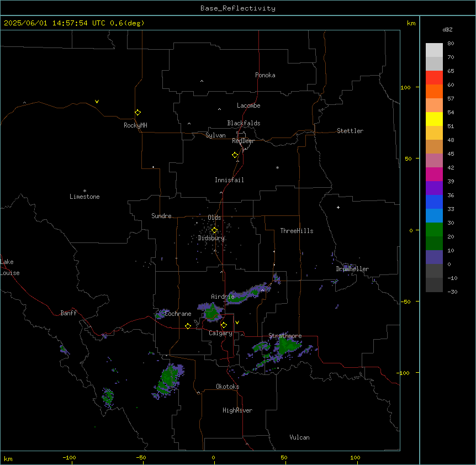The image size is (476, 465).
Task: Click the Cochrane label
Action: point(178,314)
